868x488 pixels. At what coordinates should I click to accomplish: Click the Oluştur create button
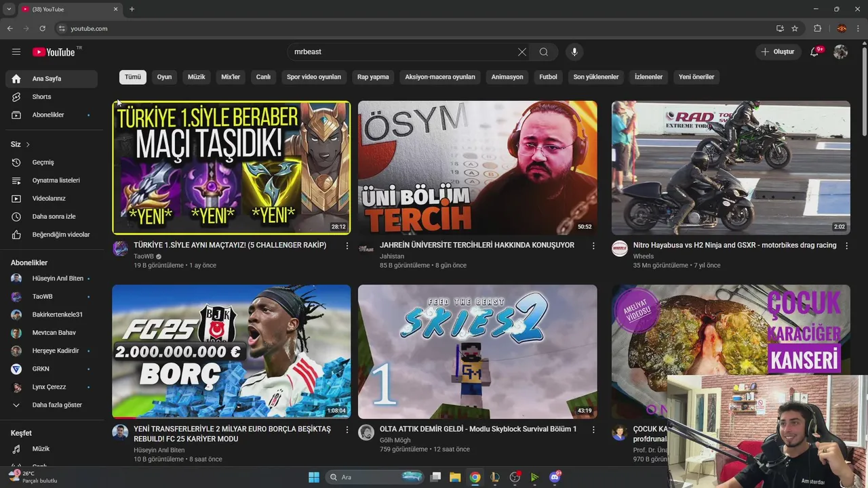(778, 52)
